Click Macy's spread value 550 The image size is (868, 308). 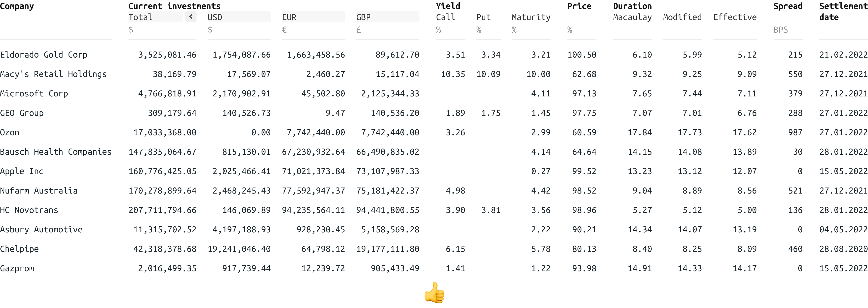point(795,74)
